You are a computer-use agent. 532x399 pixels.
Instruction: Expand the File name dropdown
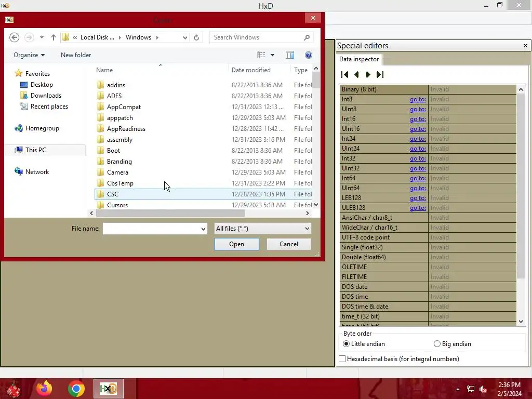click(x=203, y=229)
